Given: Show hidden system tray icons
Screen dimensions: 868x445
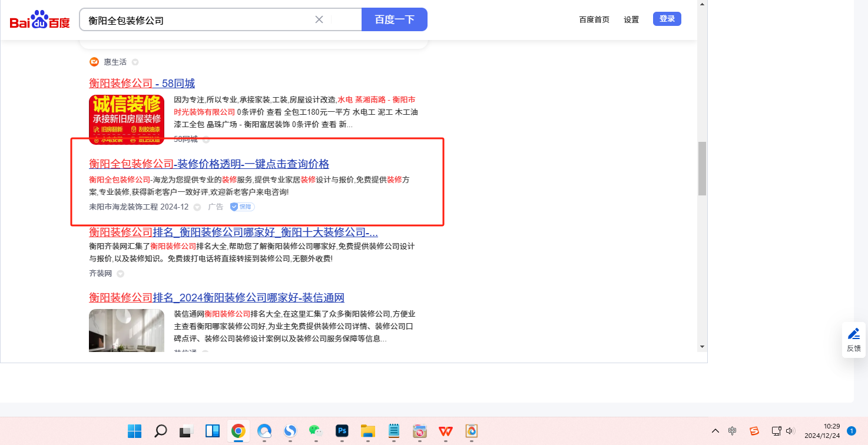Looking at the screenshot, I should pos(715,431).
